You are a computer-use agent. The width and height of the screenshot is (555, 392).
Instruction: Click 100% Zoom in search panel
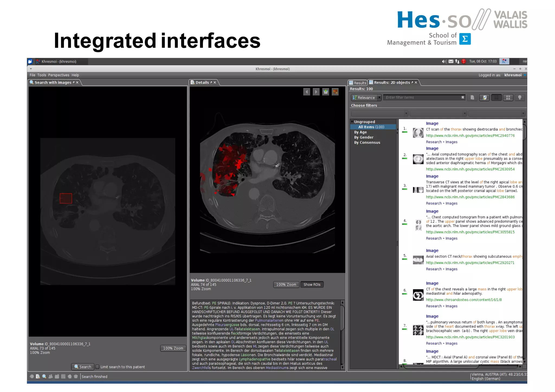pos(173,348)
